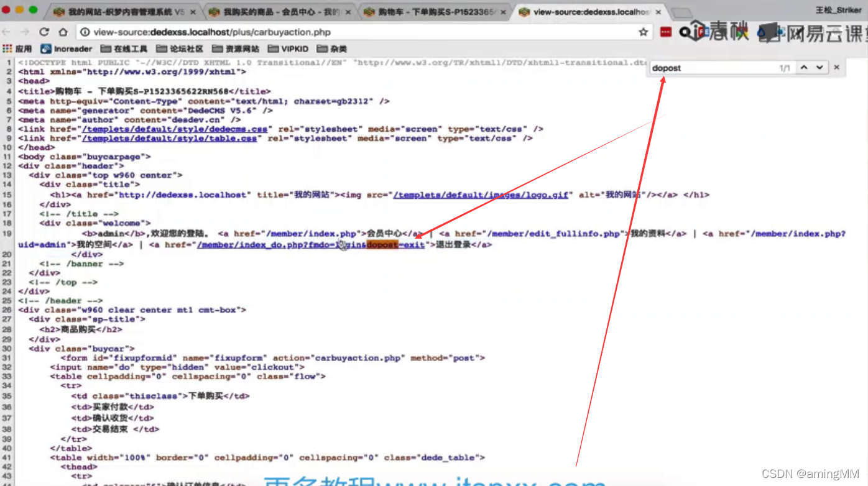Click the 买家付款 td line
868x486 pixels.
113,407
